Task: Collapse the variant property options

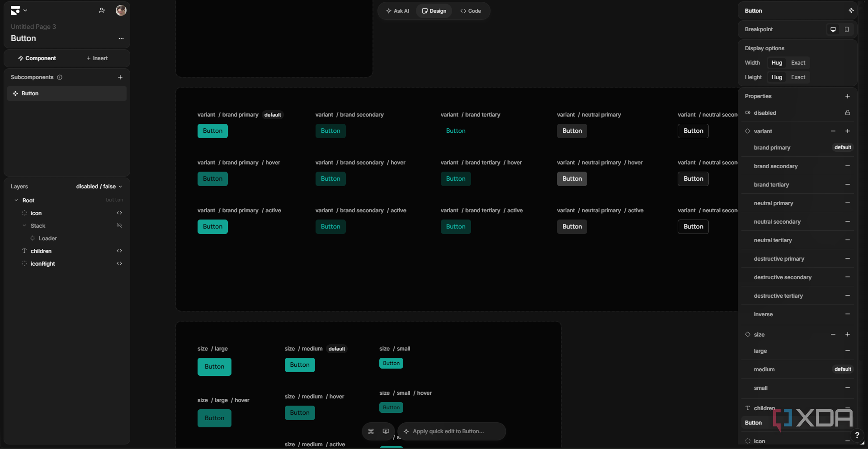Action: [833, 131]
